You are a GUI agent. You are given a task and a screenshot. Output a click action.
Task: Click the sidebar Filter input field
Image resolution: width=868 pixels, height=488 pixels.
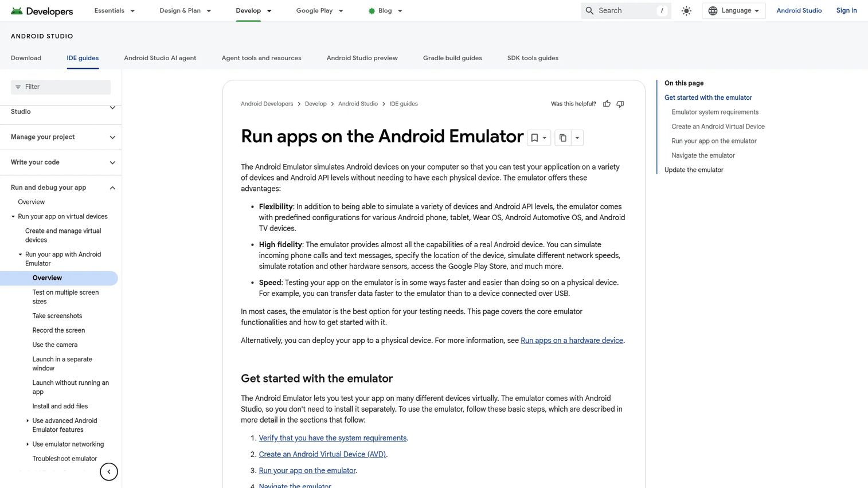[61, 87]
